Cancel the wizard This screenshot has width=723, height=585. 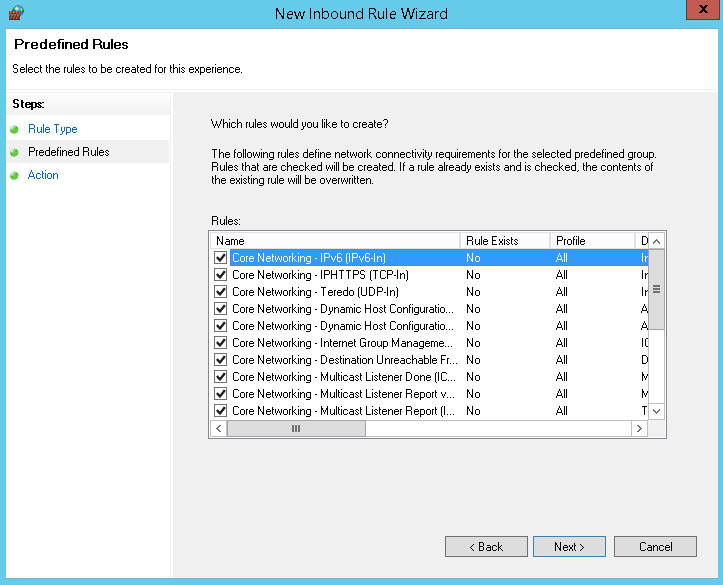point(656,547)
